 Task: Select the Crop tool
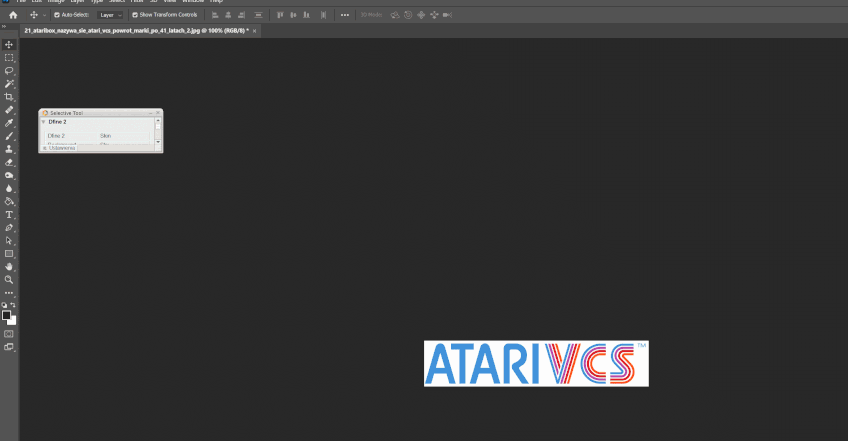[9, 97]
